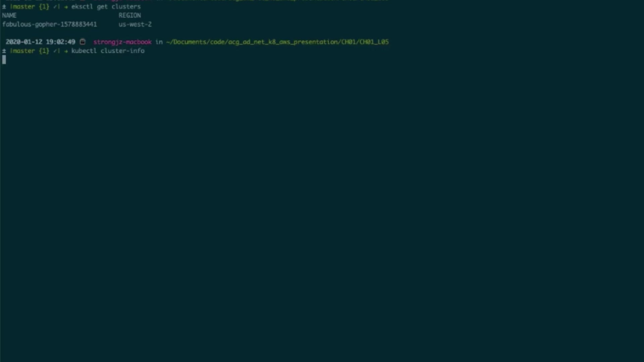Click the ± git symbol before kubectl prompt

[x=4, y=51]
